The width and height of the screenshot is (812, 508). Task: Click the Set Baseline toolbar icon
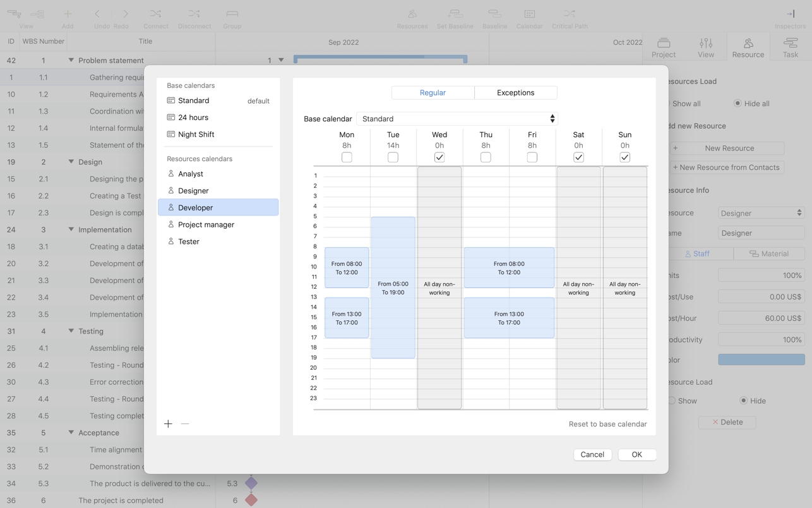(455, 14)
